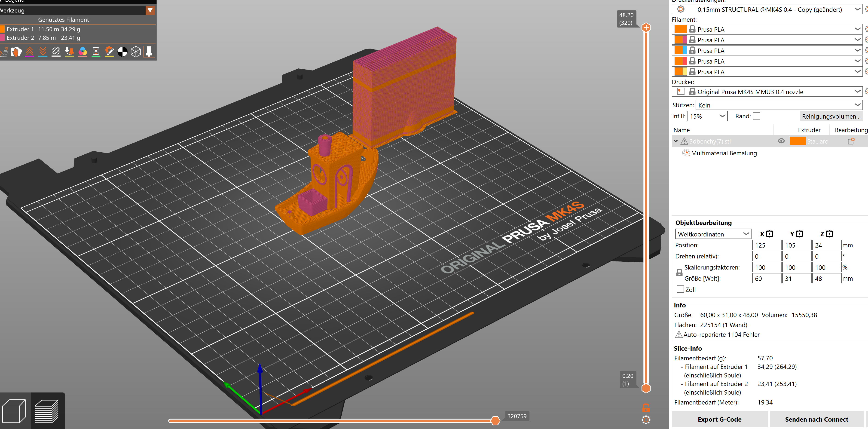Click the Z axis mirror icon

tap(829, 234)
